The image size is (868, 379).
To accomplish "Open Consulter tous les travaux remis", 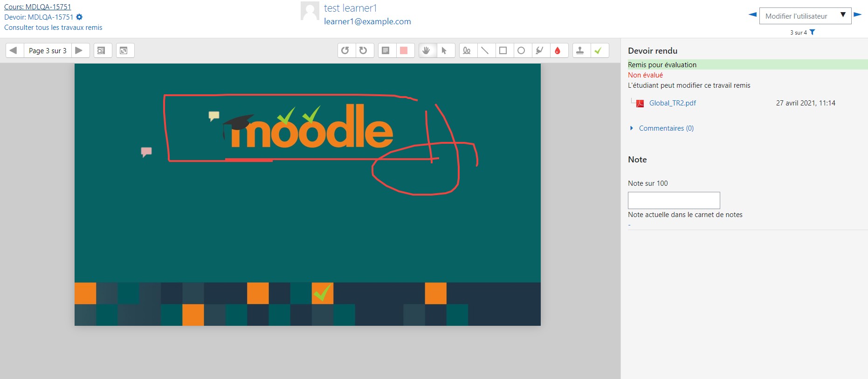I will pos(53,28).
